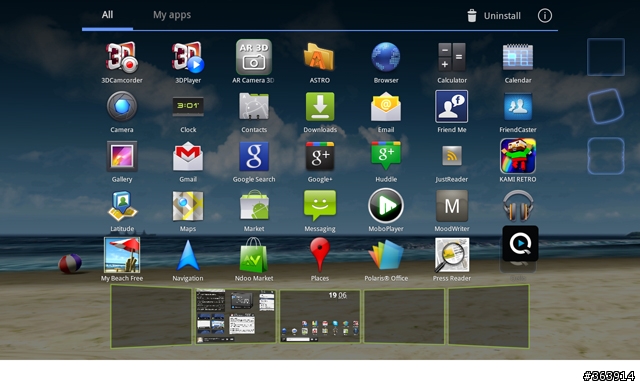The width and height of the screenshot is (640, 384).
Task: Open the app info circle icon
Action: pyautogui.click(x=544, y=16)
